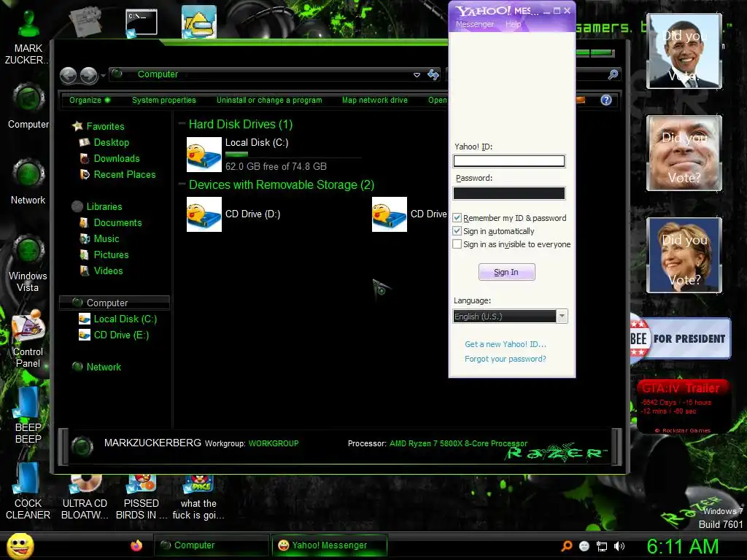
Task: Open the drive-shaped desktop shortcut icon
Action: (x=198, y=22)
